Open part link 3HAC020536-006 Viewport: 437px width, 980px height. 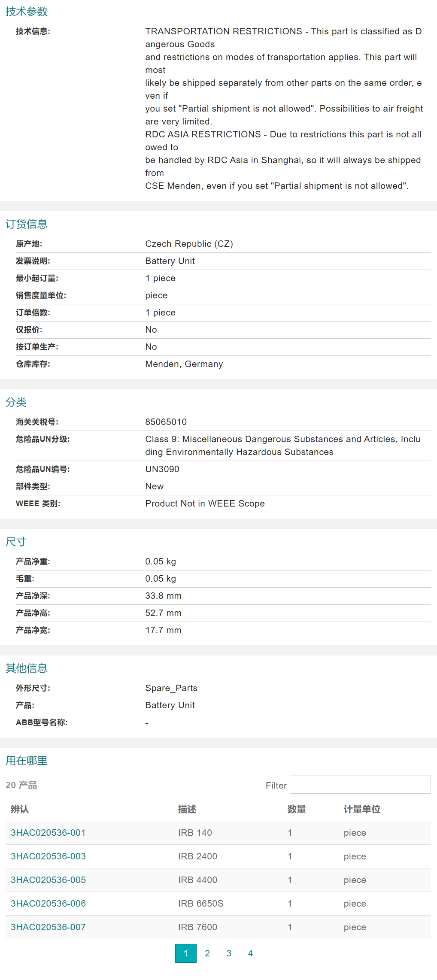pos(48,904)
